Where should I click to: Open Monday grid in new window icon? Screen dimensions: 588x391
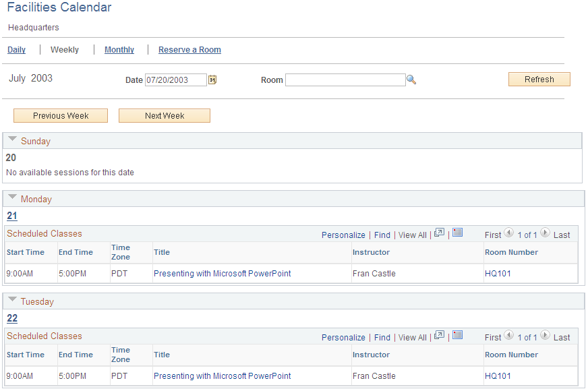click(x=439, y=233)
